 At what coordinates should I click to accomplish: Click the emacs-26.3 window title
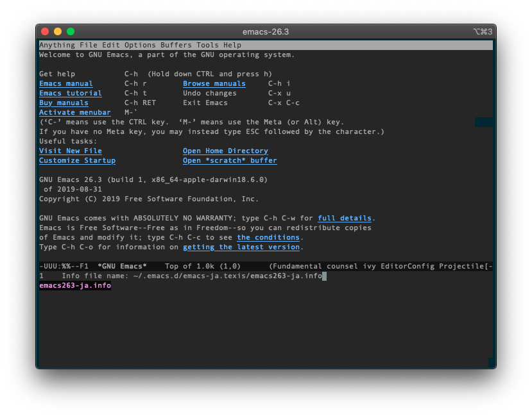[x=266, y=32]
